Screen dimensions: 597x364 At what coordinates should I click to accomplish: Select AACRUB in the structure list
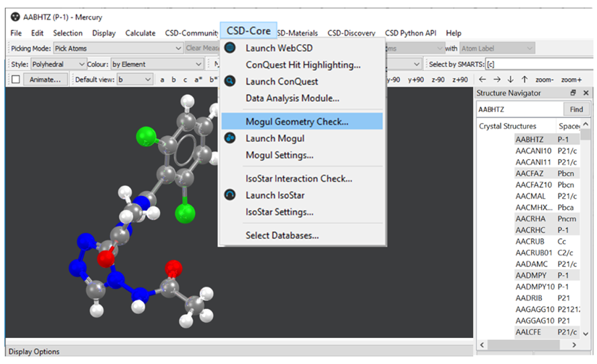click(x=529, y=242)
